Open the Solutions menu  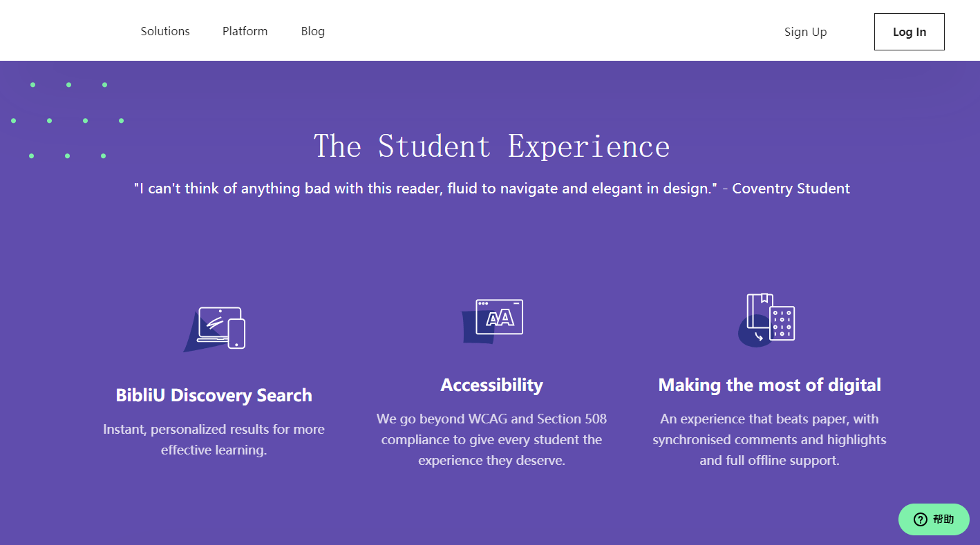pyautogui.click(x=165, y=31)
